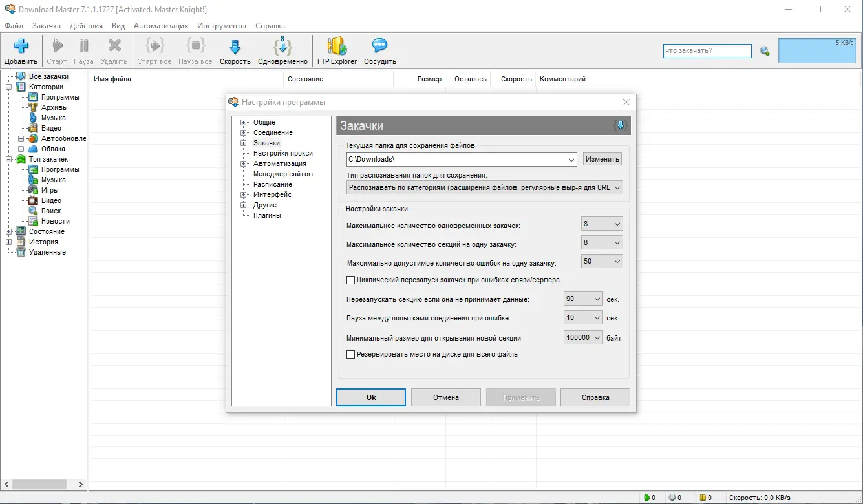Image resolution: width=863 pixels, height=504 pixels.
Task: Click the green active downloads status icon
Action: tap(646, 498)
